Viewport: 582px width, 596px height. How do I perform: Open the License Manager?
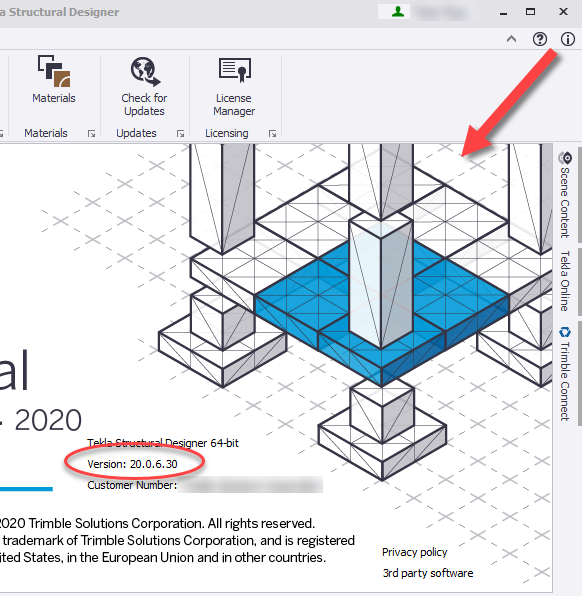(x=234, y=86)
